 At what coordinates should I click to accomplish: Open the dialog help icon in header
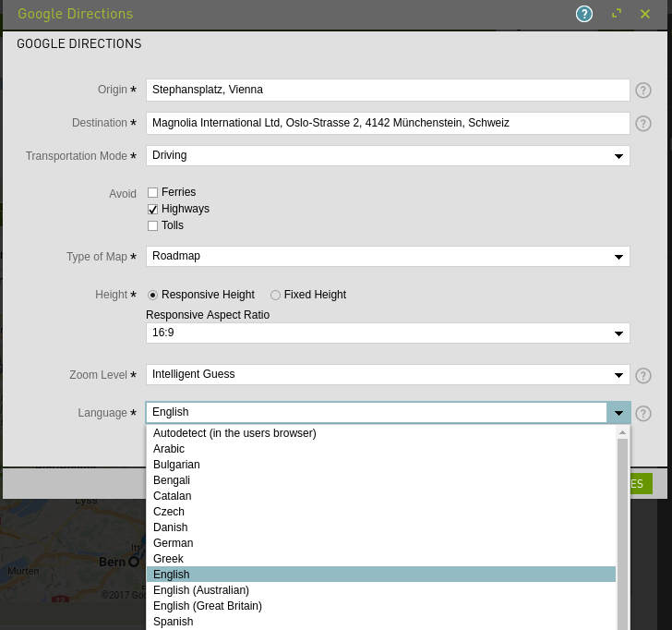(x=583, y=14)
